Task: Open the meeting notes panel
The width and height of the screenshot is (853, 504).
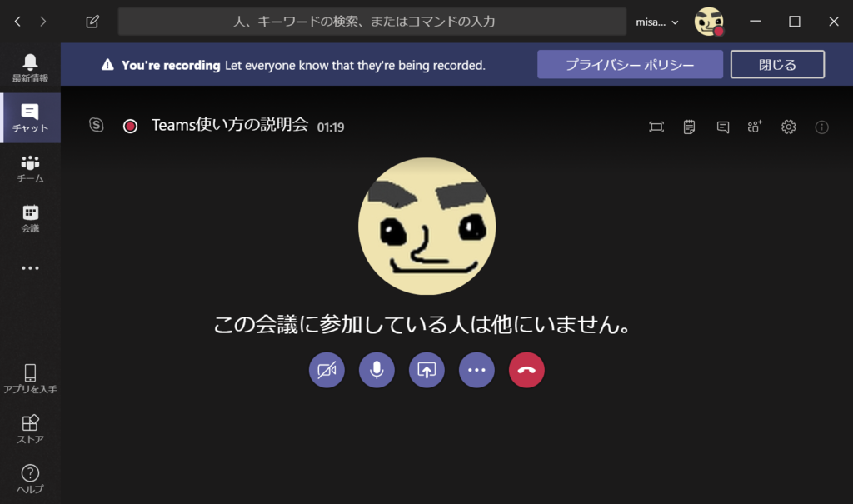Action: [688, 127]
